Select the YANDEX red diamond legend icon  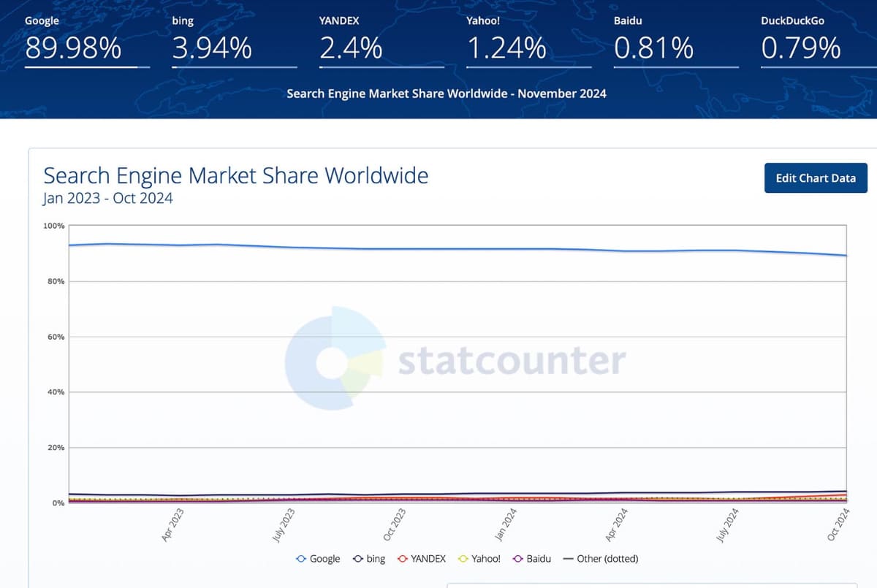point(402,558)
